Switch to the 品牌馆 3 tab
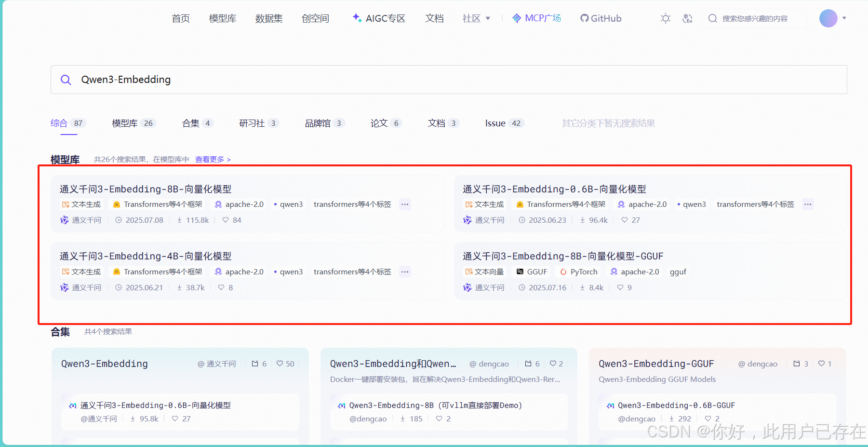 coord(325,123)
